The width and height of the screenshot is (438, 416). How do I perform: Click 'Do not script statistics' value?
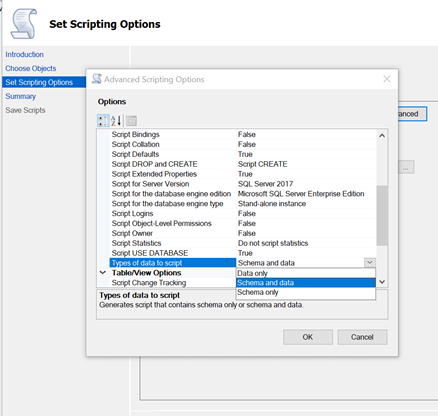(x=273, y=243)
